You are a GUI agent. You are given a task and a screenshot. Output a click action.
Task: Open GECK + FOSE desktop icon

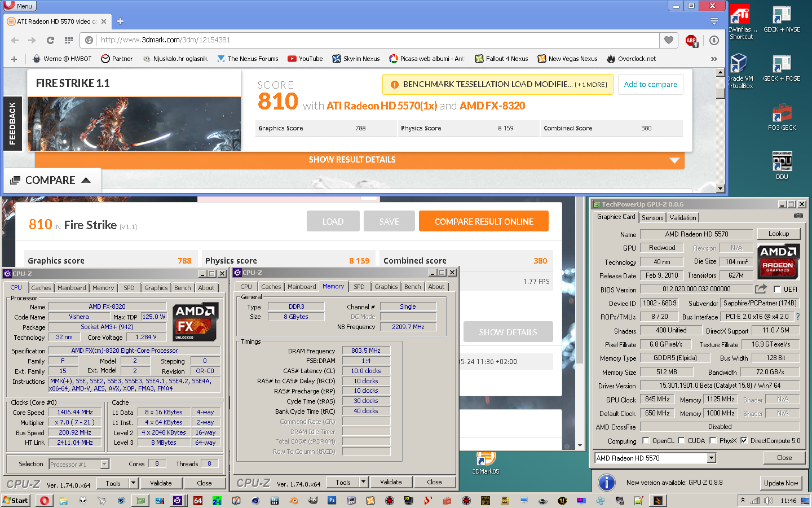pos(782,68)
